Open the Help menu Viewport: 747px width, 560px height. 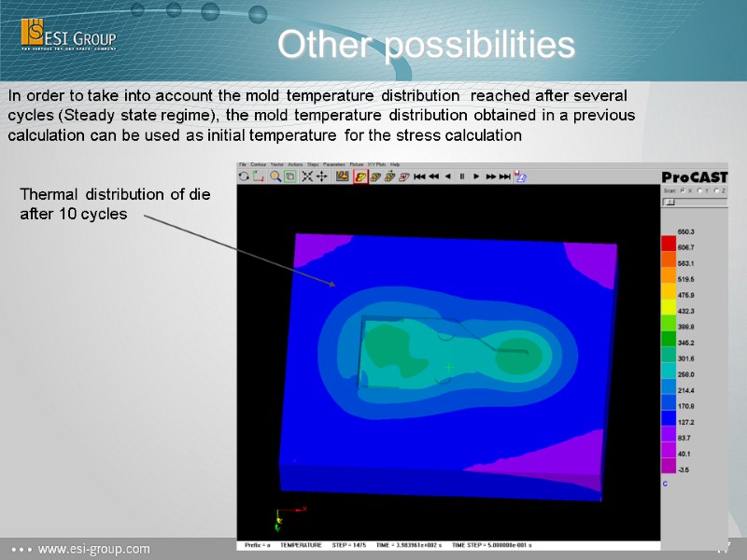[394, 163]
